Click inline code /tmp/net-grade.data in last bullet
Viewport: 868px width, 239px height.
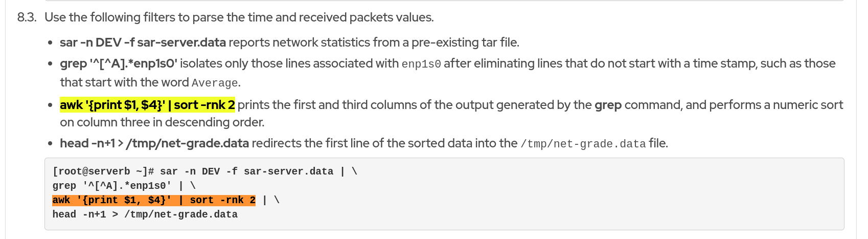(x=583, y=144)
